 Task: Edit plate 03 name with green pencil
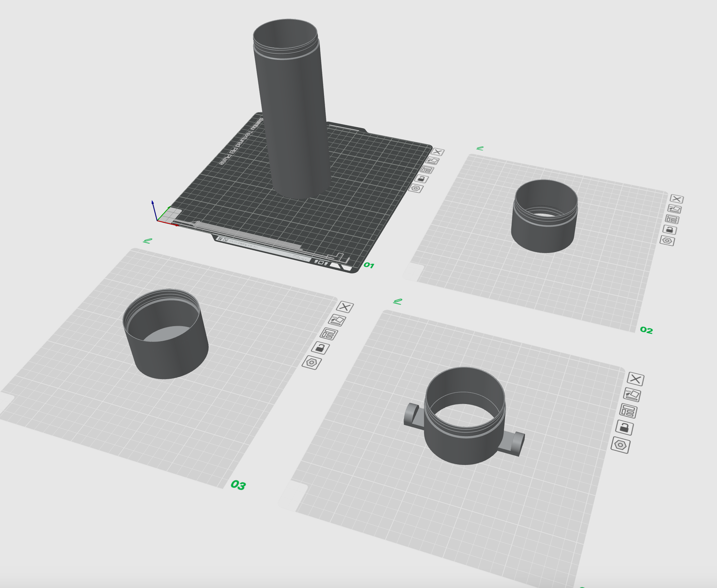pos(147,241)
